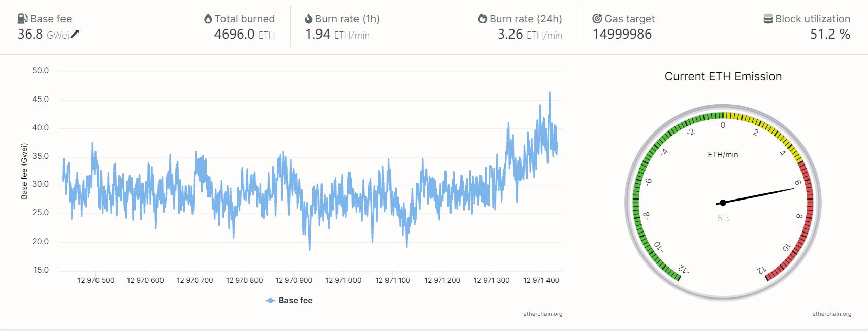Click the 6.3 value on the gauge
This screenshot has width=868, height=331.
723,218
